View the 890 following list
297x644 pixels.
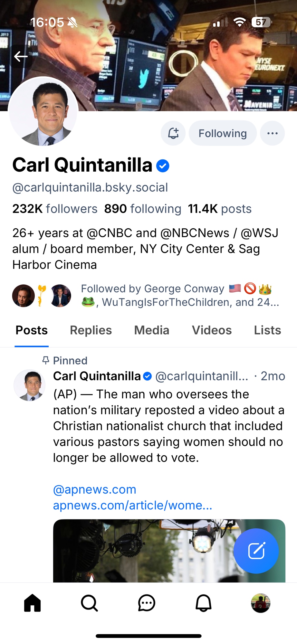pos(143,209)
